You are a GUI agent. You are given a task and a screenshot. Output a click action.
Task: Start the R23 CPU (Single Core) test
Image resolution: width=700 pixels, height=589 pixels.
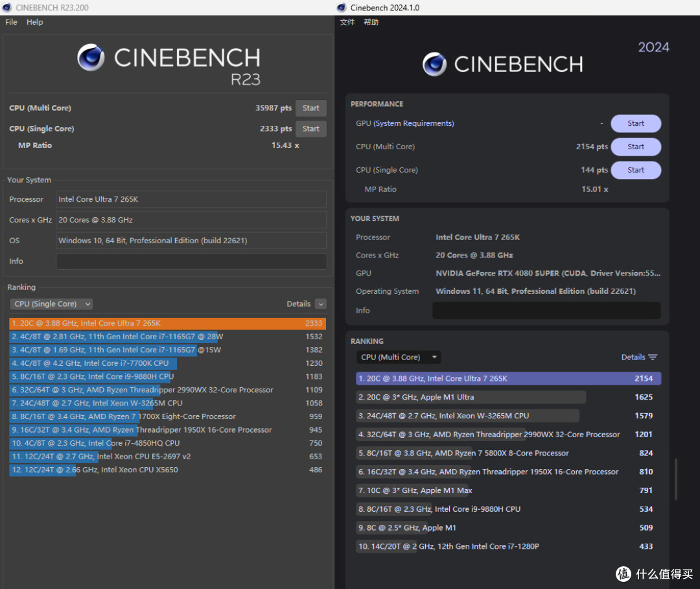pyautogui.click(x=310, y=128)
